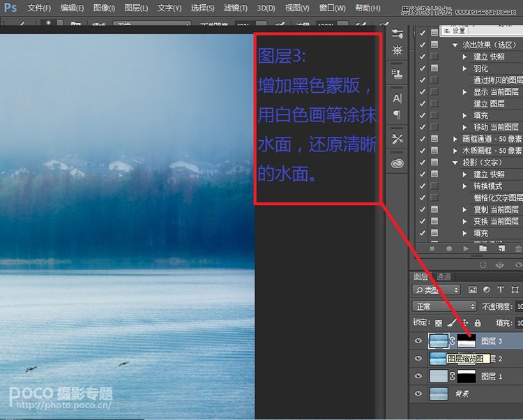Expand the 显示 当前图层 step
Screen dimensions: 523x420
click(x=464, y=91)
